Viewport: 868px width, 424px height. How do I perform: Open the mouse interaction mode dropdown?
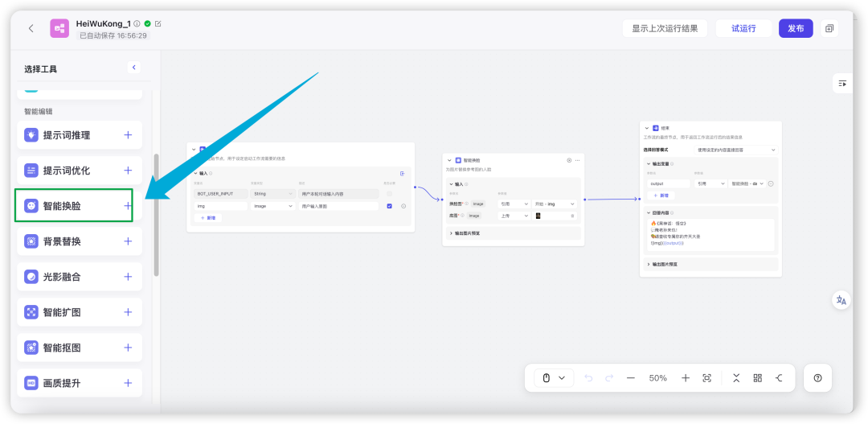point(554,378)
